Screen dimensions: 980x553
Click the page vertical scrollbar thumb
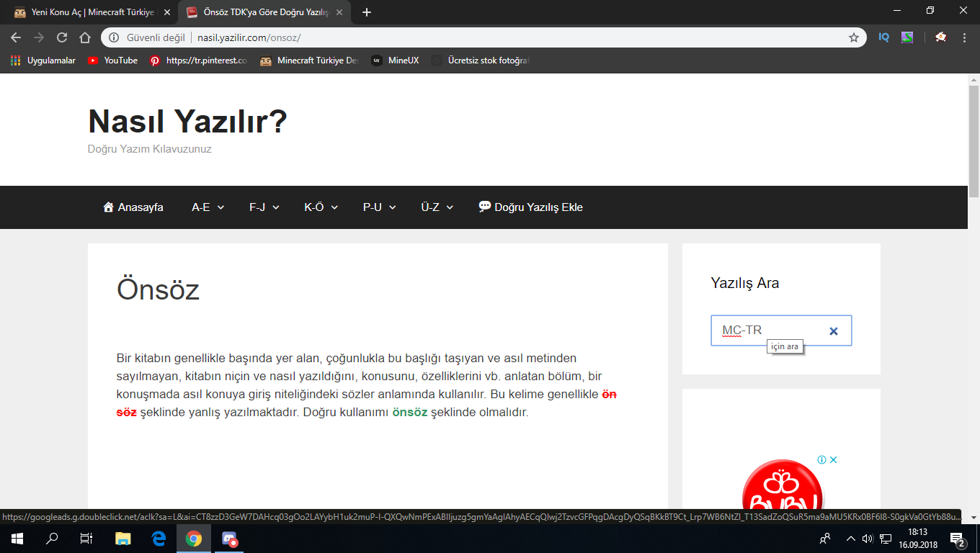[974, 140]
